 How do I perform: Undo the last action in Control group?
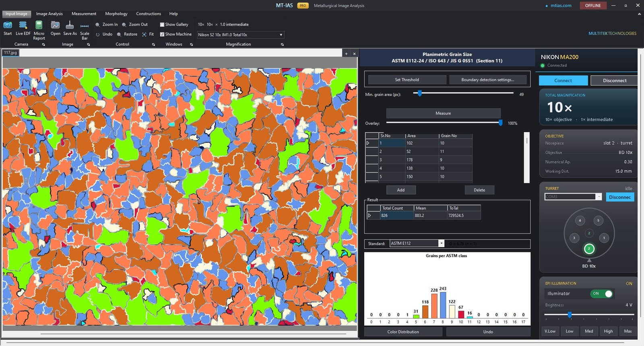point(104,34)
